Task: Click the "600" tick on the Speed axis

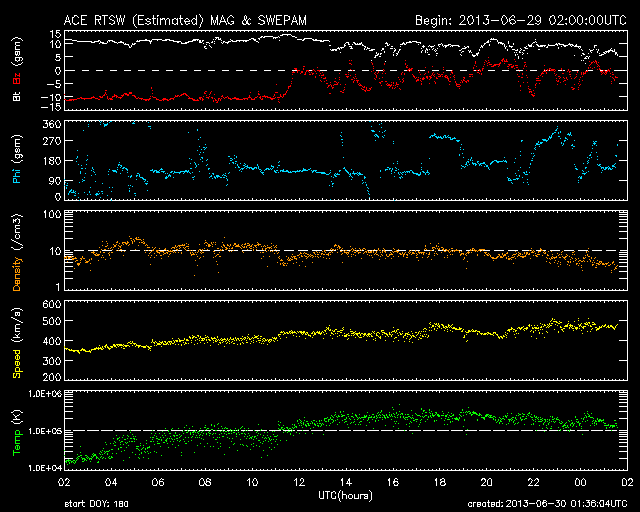Action: (52, 304)
